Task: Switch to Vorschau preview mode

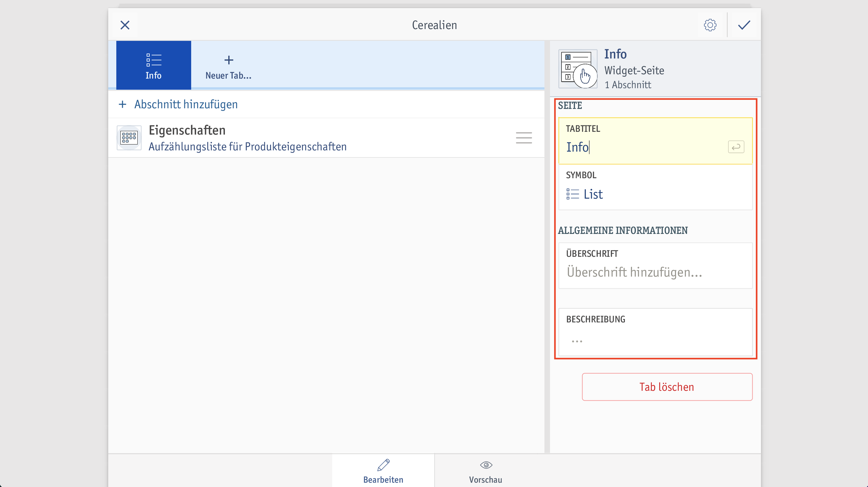Action: pyautogui.click(x=486, y=471)
